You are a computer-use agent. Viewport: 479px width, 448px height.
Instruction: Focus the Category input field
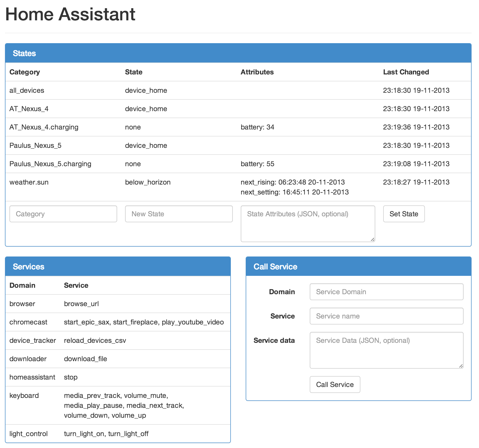click(x=63, y=214)
